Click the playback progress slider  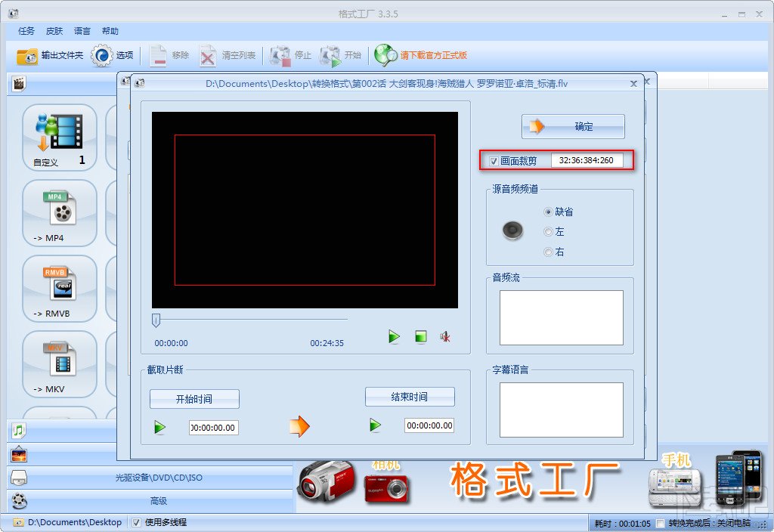coord(157,320)
